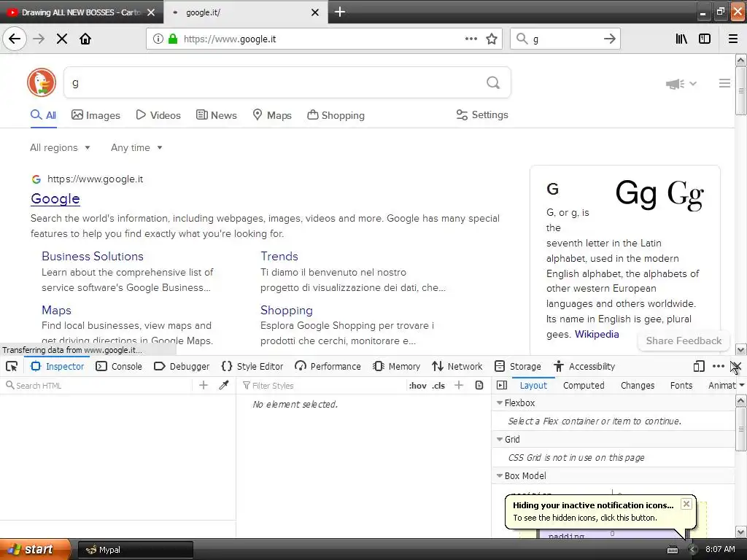
Task: Switch to Shopping results
Action: point(336,115)
